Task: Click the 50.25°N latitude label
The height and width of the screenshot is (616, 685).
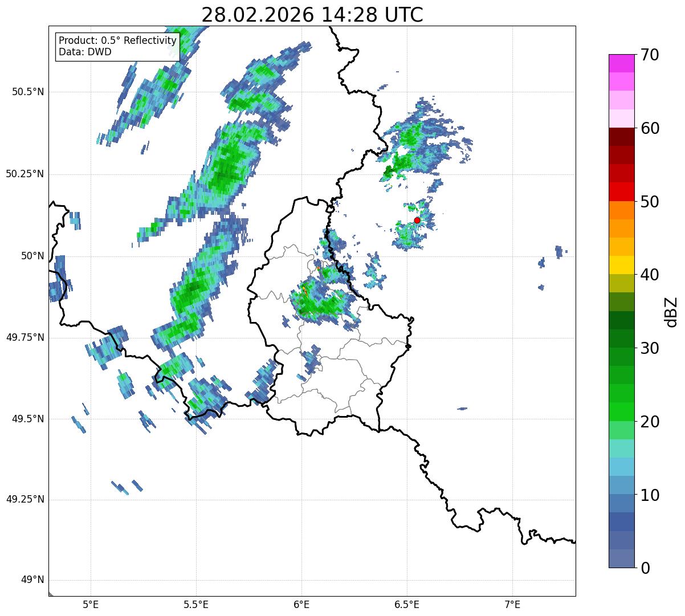Action: pos(25,174)
